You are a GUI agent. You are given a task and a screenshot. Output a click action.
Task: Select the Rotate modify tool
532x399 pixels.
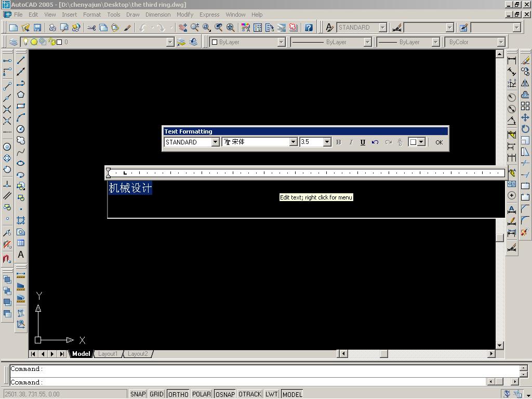[525, 129]
